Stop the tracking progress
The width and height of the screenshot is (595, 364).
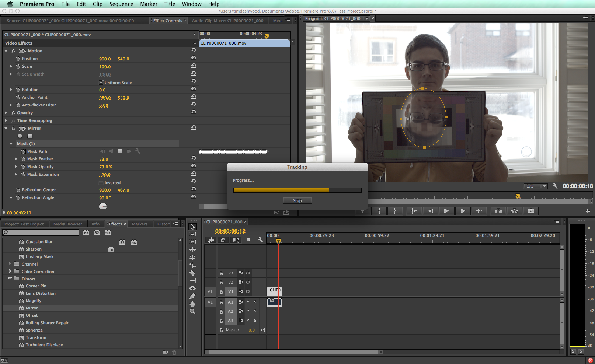tap(297, 200)
